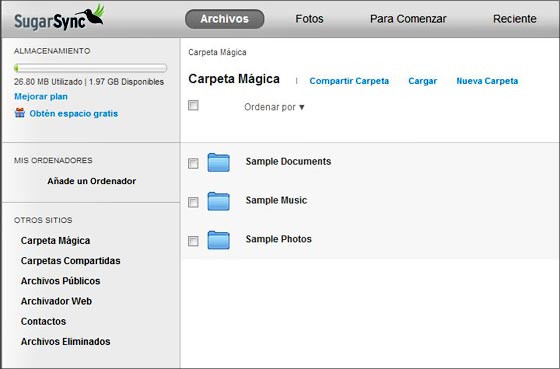This screenshot has width=560, height=369.
Task: Select Carpeta Mágica in the sidebar
Action: coord(55,241)
